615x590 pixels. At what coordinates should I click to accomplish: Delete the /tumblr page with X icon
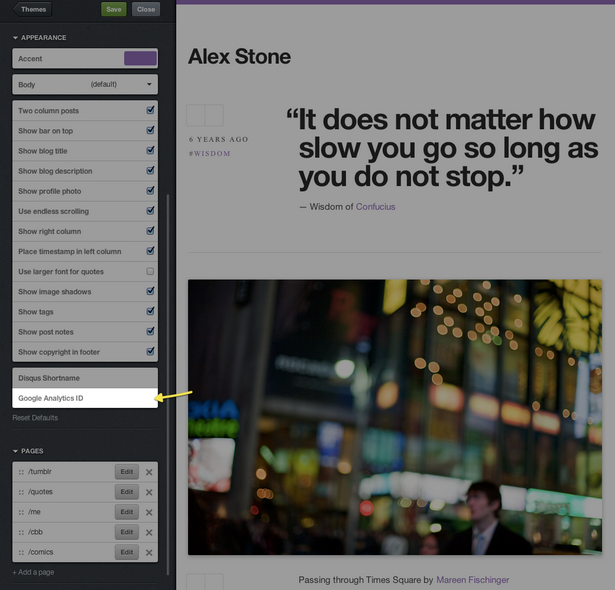coord(149,472)
